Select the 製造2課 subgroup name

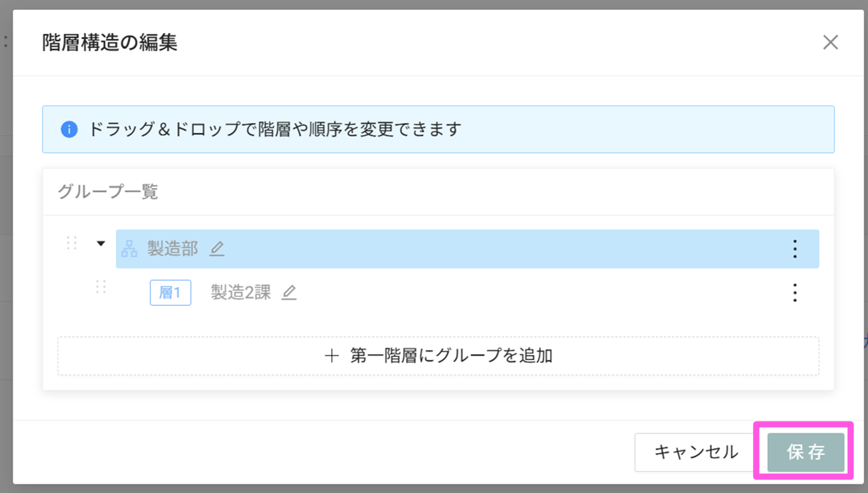pos(241,293)
